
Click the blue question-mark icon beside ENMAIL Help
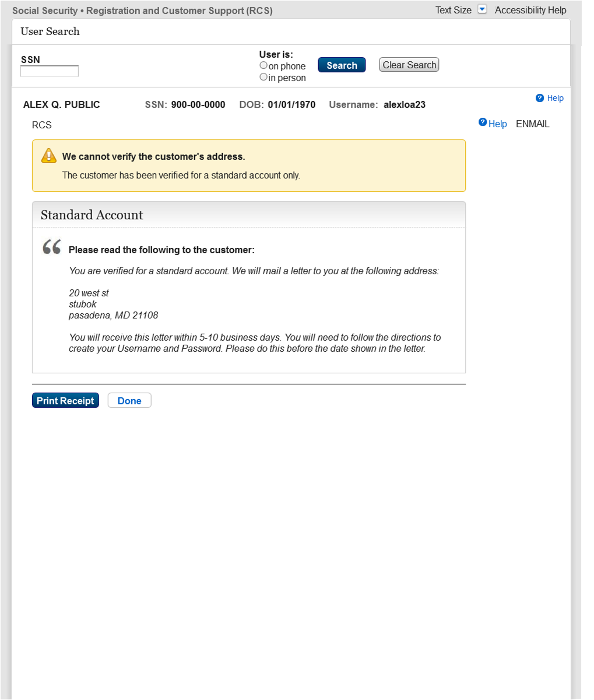pyautogui.click(x=483, y=122)
